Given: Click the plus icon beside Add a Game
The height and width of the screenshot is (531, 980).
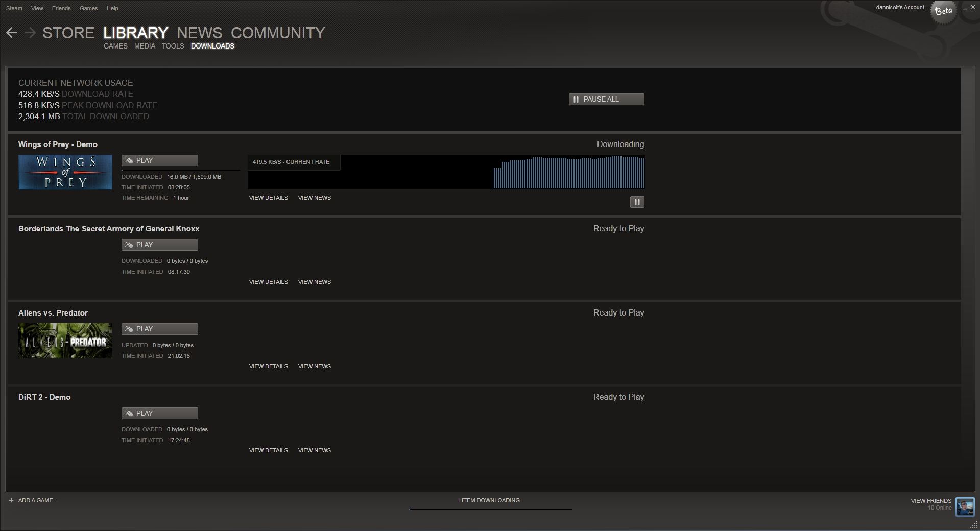Looking at the screenshot, I should (12, 500).
